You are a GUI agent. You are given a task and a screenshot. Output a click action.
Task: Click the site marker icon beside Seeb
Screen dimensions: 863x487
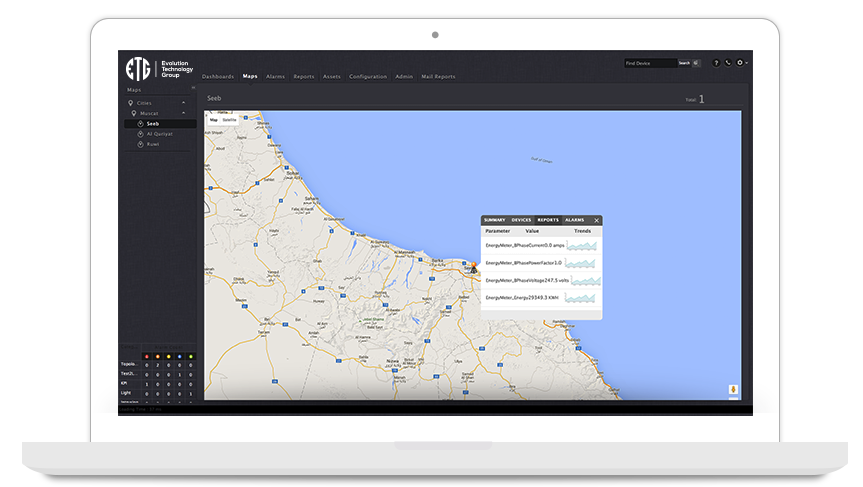point(140,124)
